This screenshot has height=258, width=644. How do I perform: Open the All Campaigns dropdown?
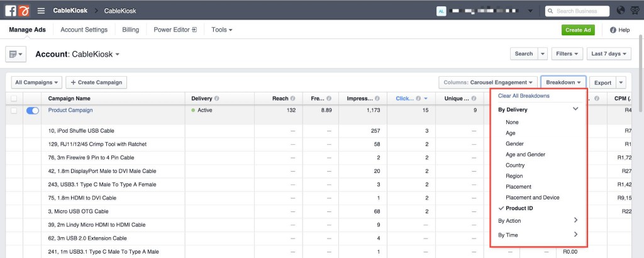click(36, 82)
